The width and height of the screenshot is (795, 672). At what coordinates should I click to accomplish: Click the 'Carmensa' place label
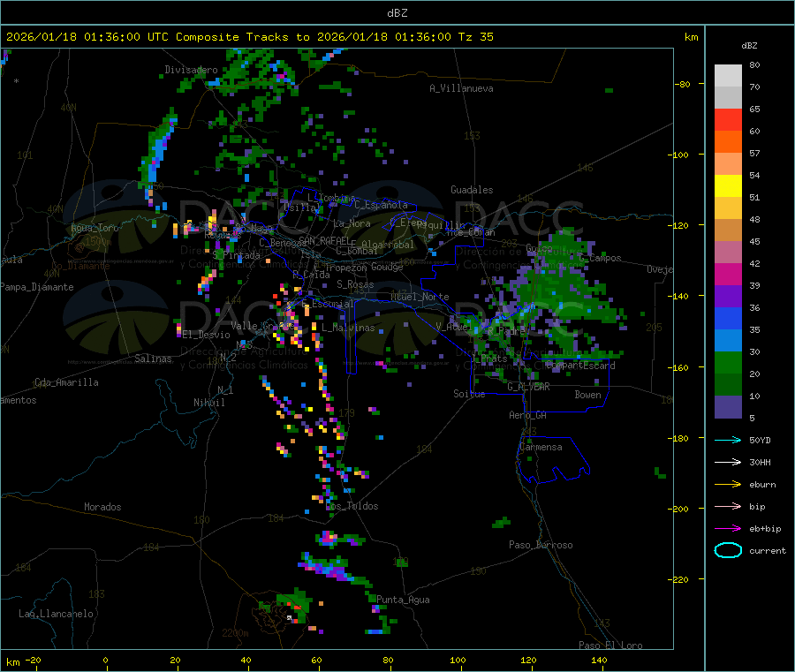point(541,447)
